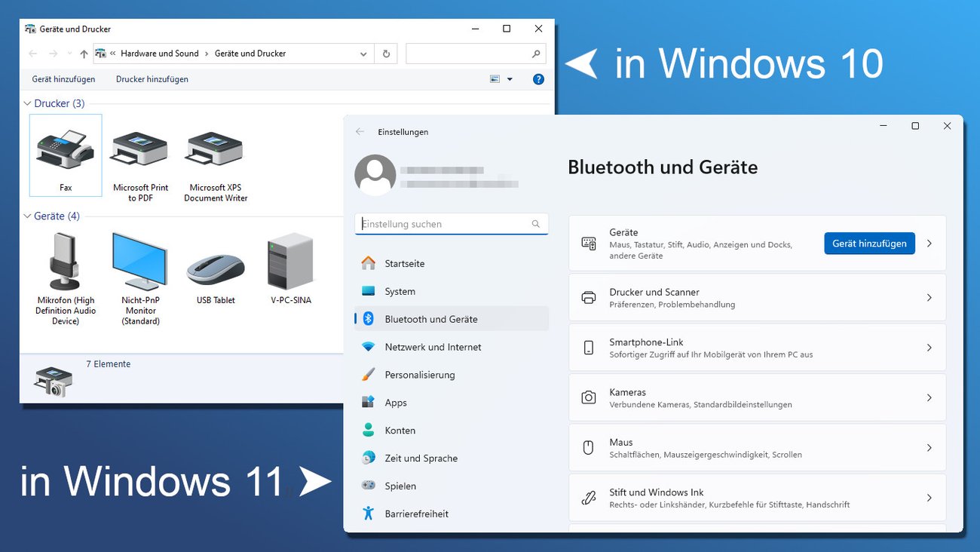Image resolution: width=980 pixels, height=552 pixels.
Task: Click Drucker hinzufügen in the toolbar
Action: point(152,78)
